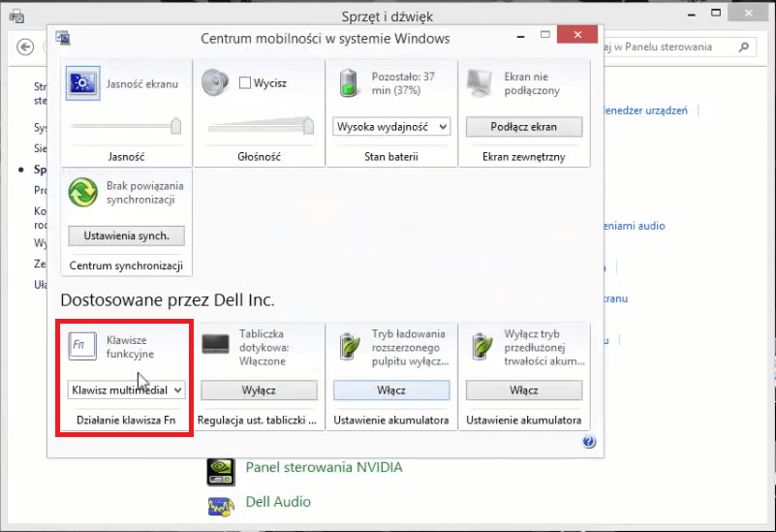Expand the Klawisz multimedialny dropdown

[x=126, y=390]
